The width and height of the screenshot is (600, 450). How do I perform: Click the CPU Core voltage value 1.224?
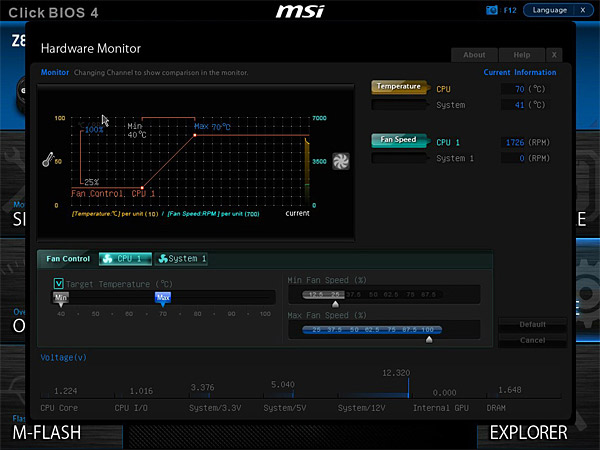tap(65, 391)
